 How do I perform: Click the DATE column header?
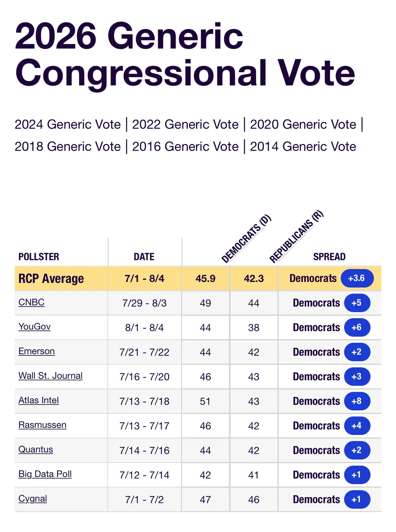144,257
